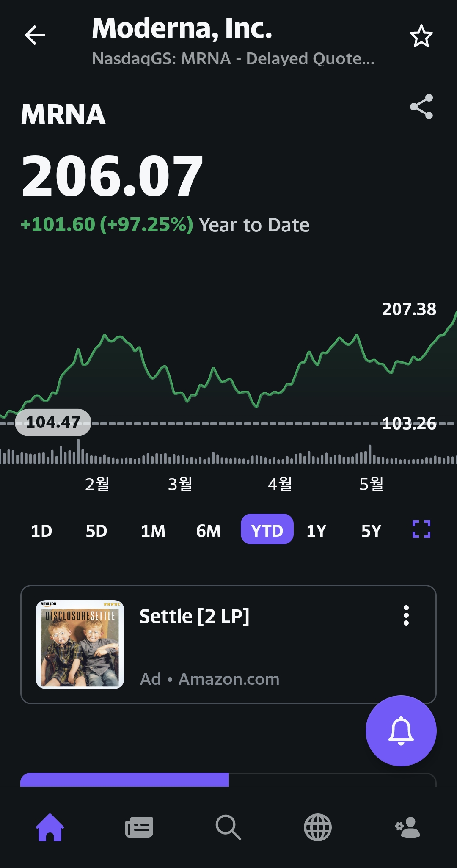Screen dimensions: 457x868
Task: Share the MRNA quote
Action: coord(421,107)
